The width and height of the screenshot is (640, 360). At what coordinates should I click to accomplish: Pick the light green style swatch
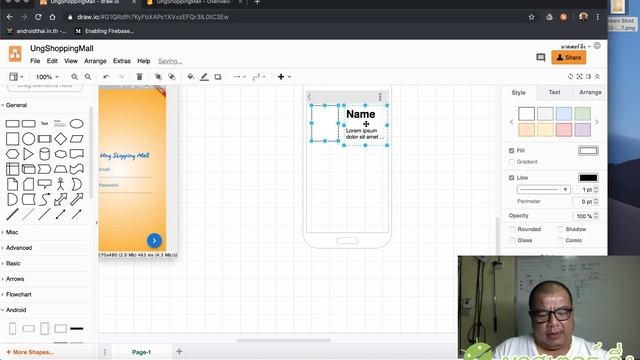(x=582, y=114)
